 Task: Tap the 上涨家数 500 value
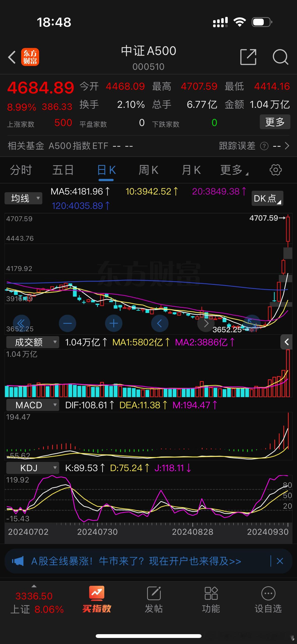point(63,123)
